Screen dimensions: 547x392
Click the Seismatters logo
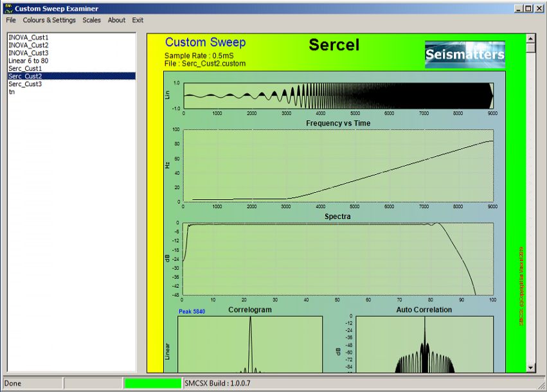coord(465,55)
